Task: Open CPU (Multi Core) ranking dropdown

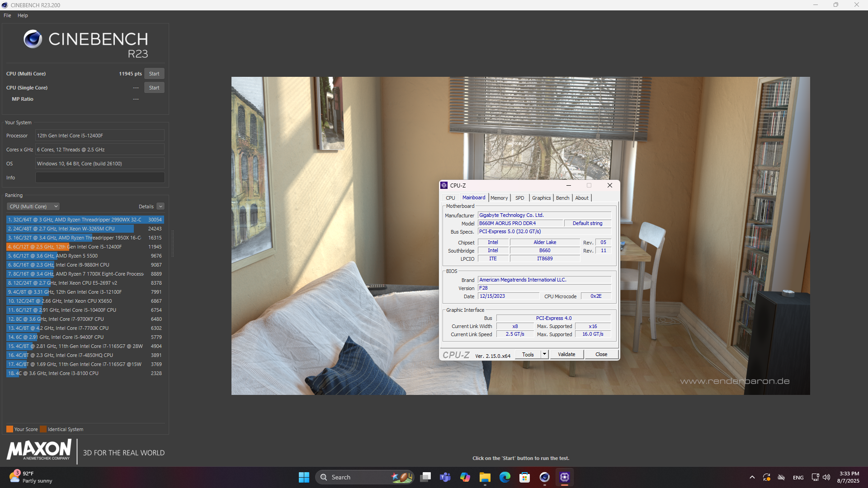Action: (x=33, y=206)
